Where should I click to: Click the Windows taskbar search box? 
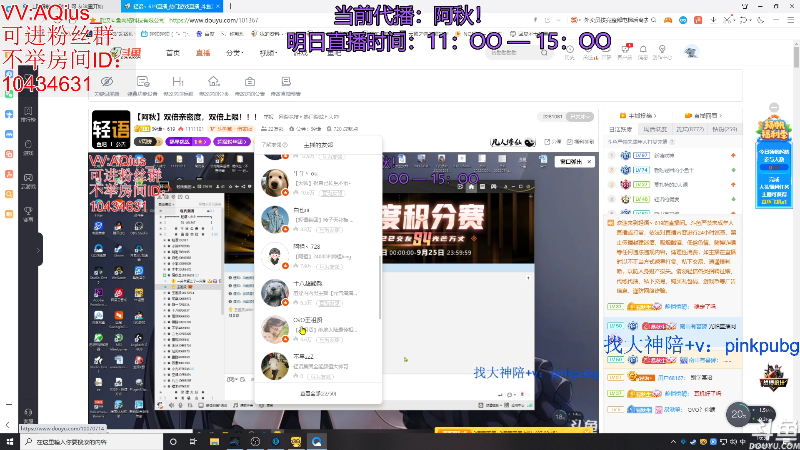pyautogui.click(x=92, y=441)
